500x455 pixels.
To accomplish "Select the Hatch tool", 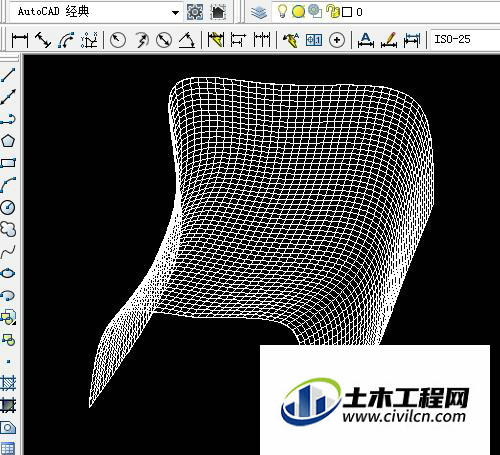I will (x=8, y=383).
